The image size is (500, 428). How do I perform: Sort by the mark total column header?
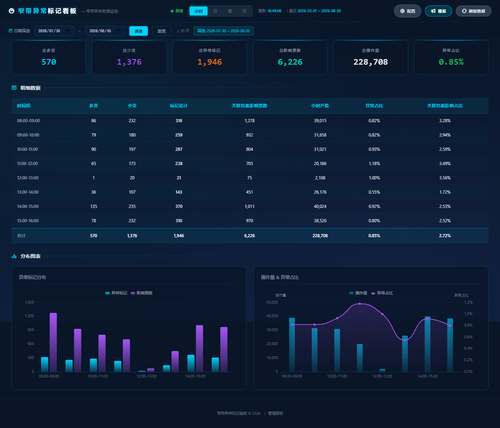[179, 106]
